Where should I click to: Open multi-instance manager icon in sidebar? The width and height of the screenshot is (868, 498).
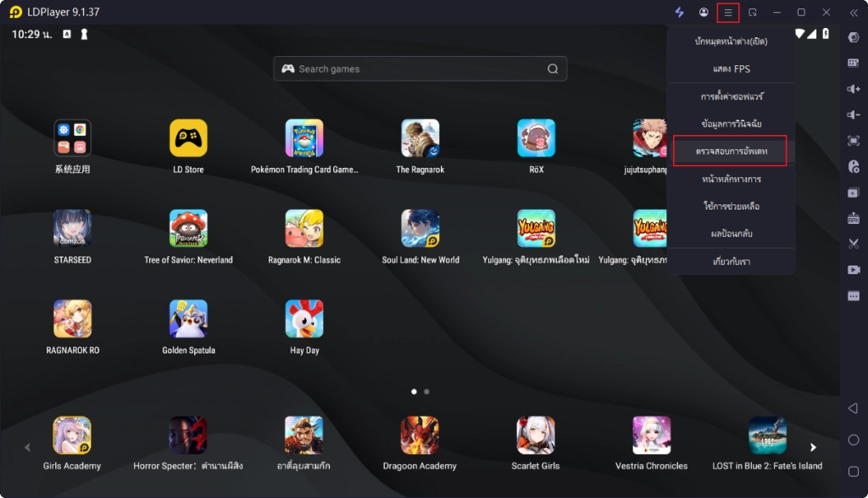pyautogui.click(x=854, y=193)
